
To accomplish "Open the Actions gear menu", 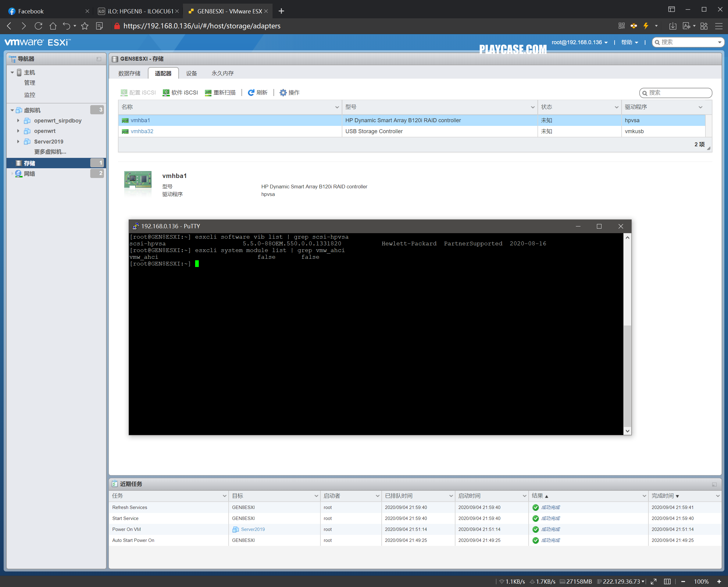I will [289, 93].
